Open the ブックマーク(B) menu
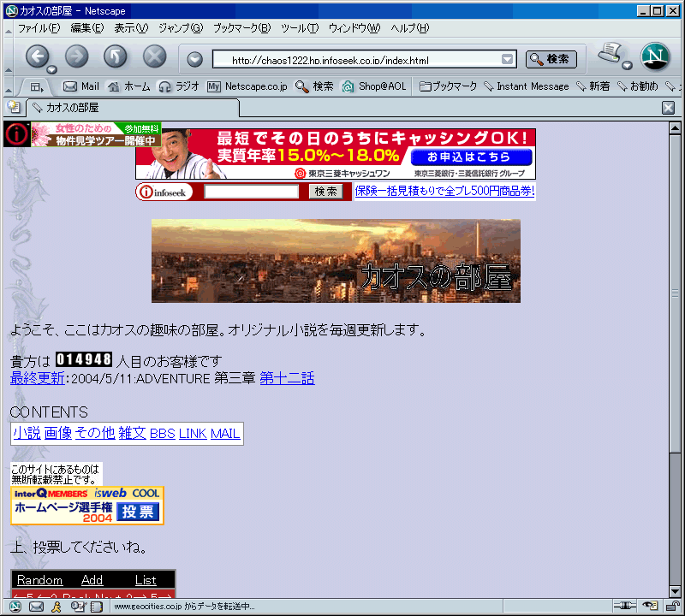Viewport: 685px width, 616px height. [x=242, y=28]
